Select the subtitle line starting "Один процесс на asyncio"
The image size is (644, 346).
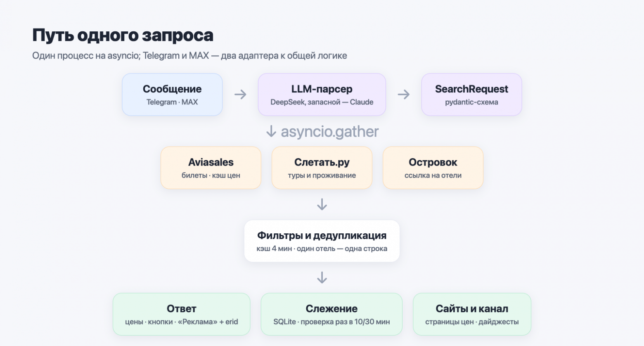point(189,56)
